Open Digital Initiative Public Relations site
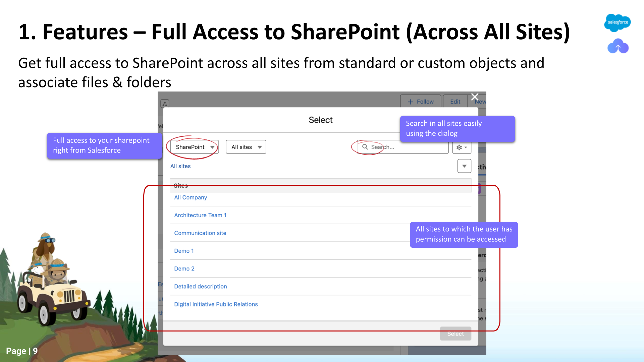Image resolution: width=644 pixels, height=362 pixels. (x=216, y=304)
